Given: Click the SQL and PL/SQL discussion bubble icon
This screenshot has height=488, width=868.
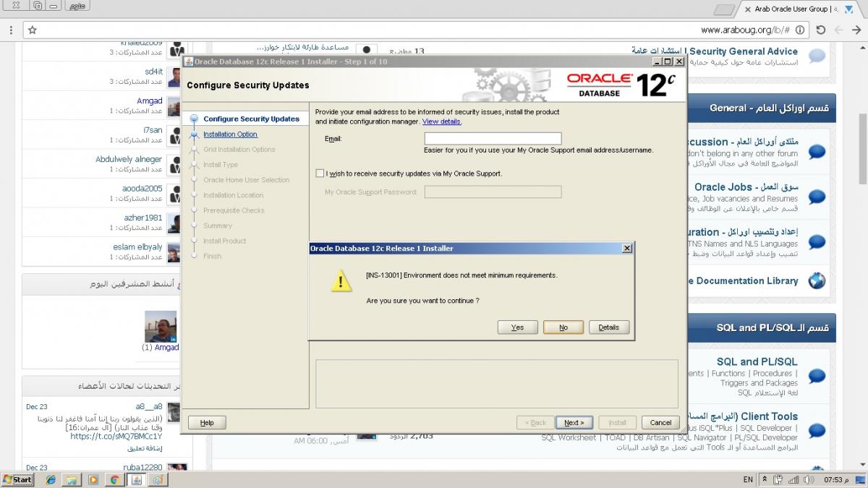Looking at the screenshot, I should click(817, 376).
